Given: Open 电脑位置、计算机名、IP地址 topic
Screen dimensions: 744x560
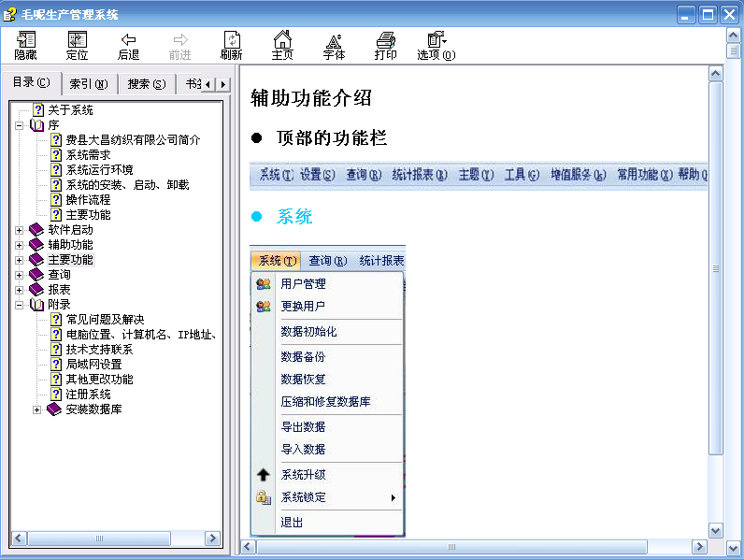Looking at the screenshot, I should point(141,335).
